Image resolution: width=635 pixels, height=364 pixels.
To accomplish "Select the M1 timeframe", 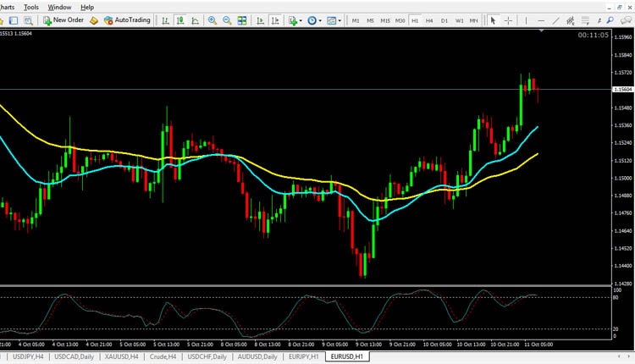I will click(356, 20).
